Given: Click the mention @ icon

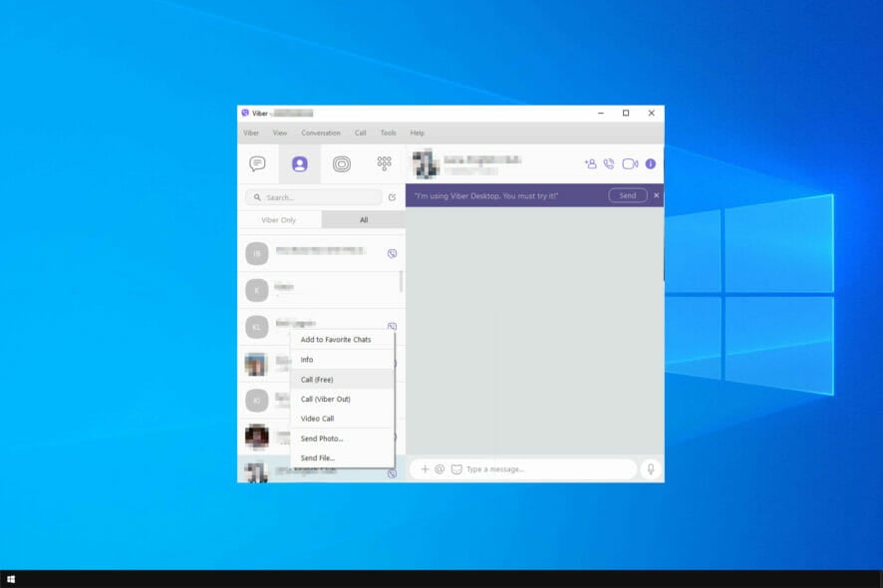Looking at the screenshot, I should 440,469.
